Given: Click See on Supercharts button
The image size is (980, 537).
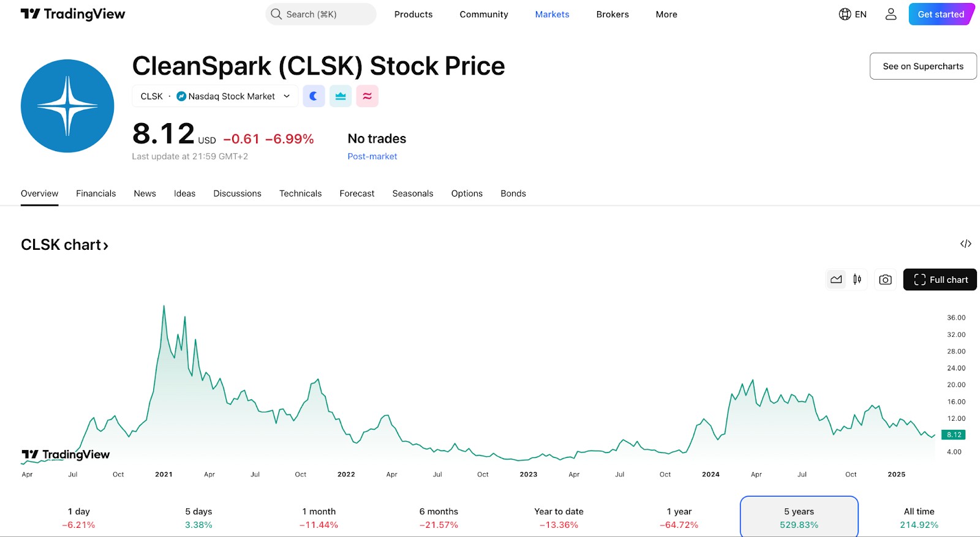Looking at the screenshot, I should (x=923, y=66).
